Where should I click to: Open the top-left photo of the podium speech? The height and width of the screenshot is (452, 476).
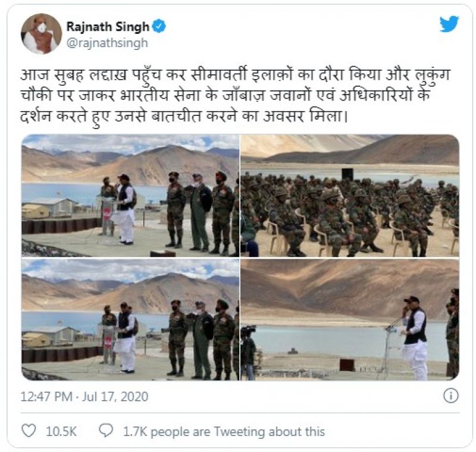pos(130,196)
